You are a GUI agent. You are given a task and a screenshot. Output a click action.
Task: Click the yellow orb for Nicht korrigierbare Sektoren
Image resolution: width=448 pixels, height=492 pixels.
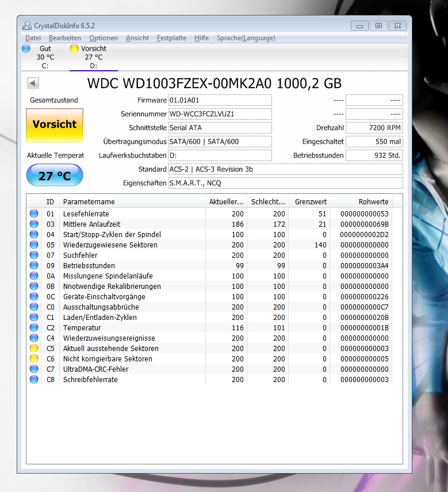tap(34, 358)
